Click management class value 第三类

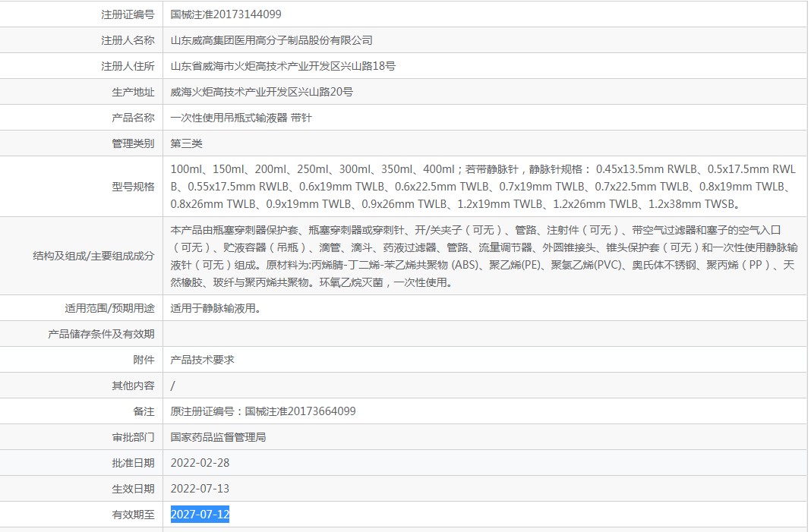186,143
